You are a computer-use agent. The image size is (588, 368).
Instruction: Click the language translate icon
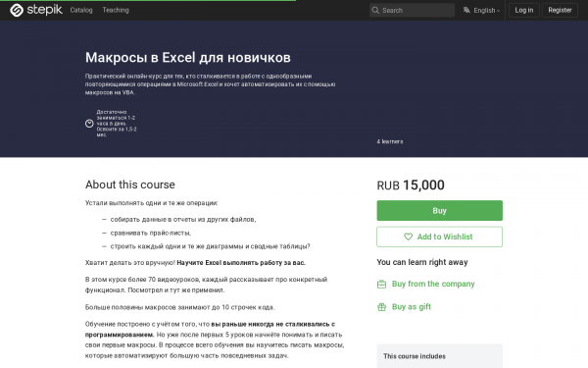coord(466,10)
